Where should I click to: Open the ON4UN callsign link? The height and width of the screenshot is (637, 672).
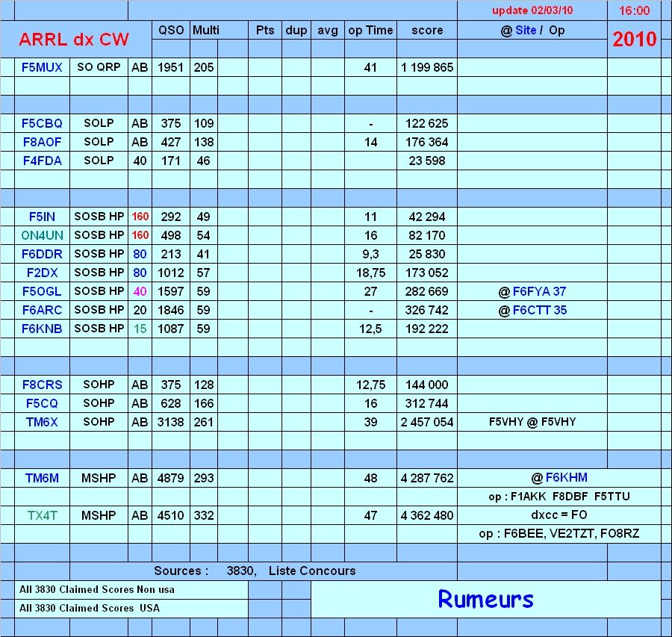[x=42, y=235]
